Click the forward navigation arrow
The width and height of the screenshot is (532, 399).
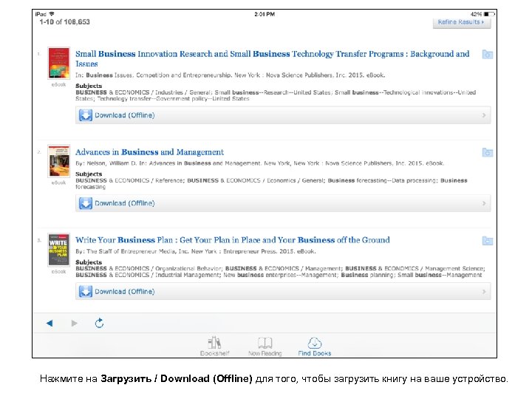pos(74,323)
